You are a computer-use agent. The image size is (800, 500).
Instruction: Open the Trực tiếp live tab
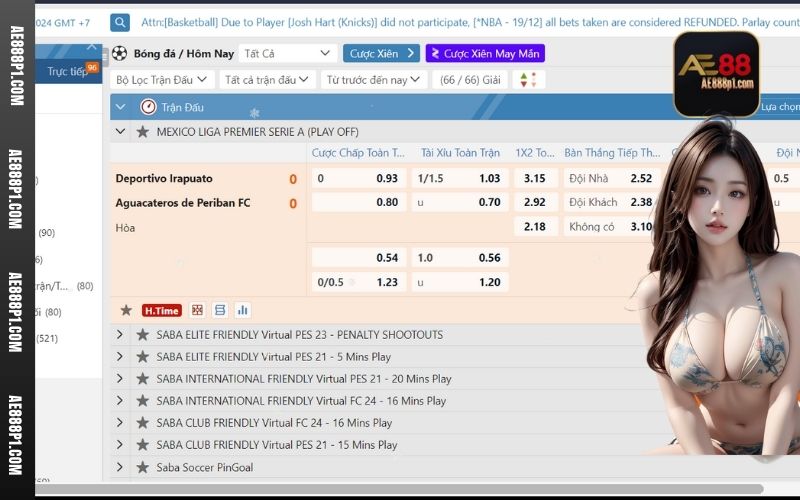[x=68, y=71]
